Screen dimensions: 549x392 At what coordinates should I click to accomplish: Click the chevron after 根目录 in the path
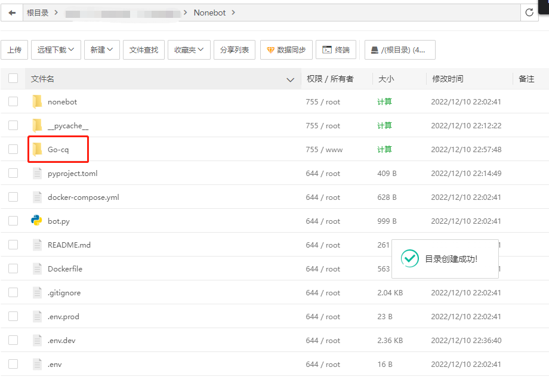(x=56, y=13)
